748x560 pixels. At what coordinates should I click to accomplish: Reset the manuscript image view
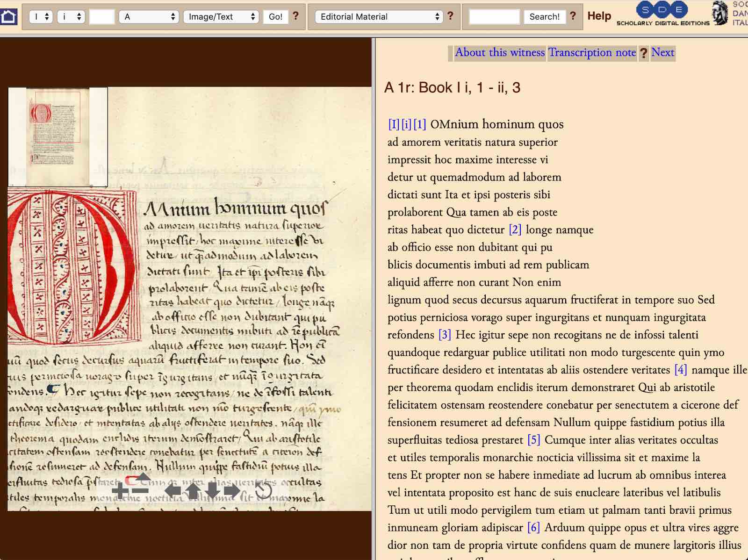click(x=263, y=491)
